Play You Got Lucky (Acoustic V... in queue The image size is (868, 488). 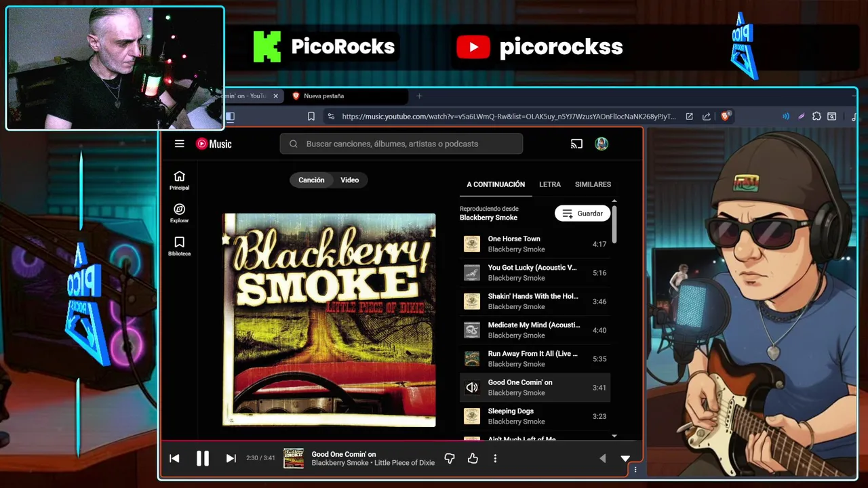click(535, 272)
